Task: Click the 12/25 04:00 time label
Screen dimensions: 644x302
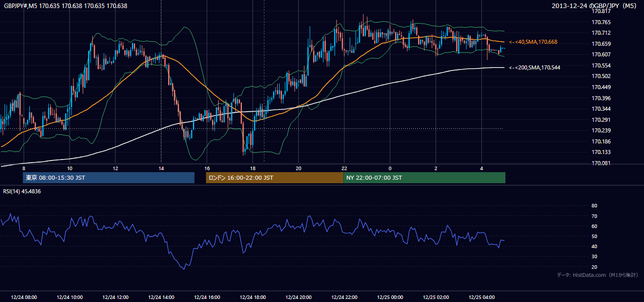Action: click(482, 297)
